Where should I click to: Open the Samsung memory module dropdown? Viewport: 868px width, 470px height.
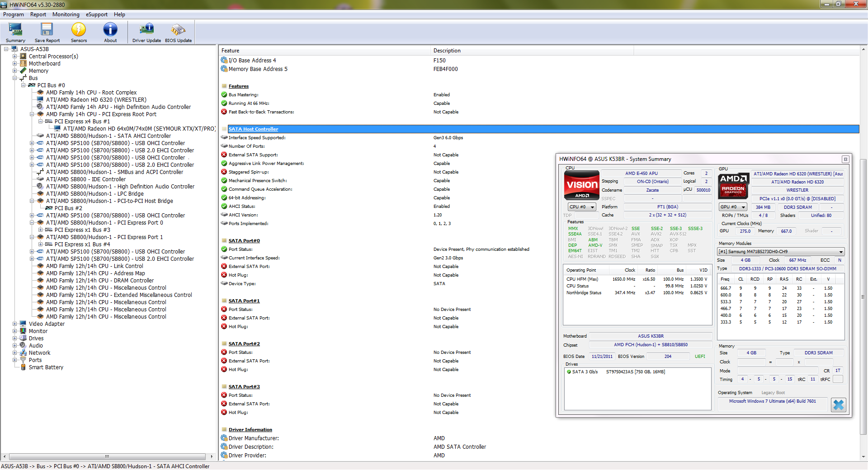[781, 252]
